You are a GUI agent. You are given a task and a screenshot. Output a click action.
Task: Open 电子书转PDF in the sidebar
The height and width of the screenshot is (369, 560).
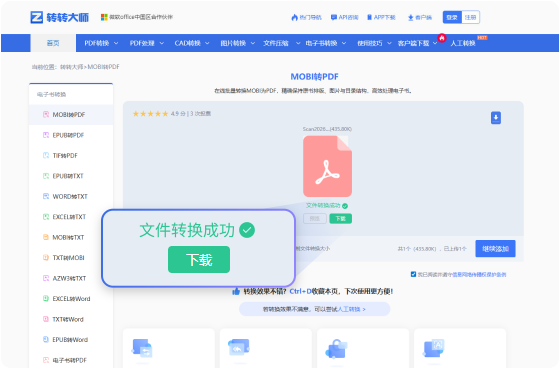(x=71, y=360)
